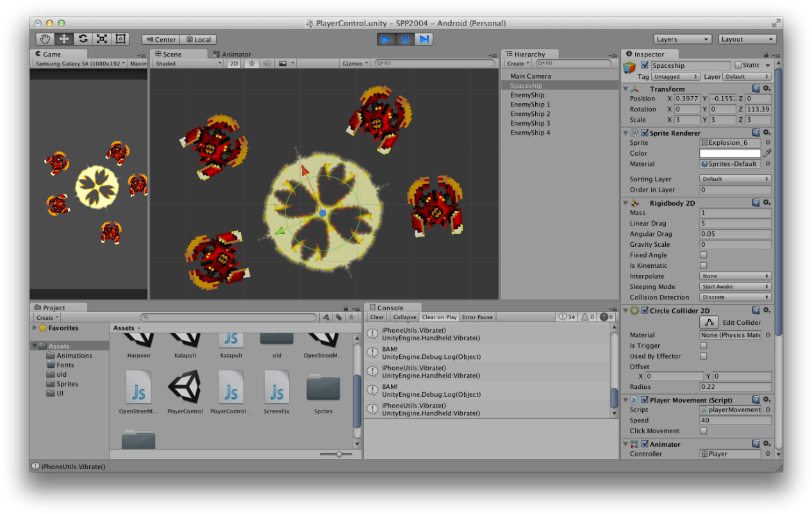Pause the running game
The height and width of the screenshot is (514, 812).
[405, 39]
